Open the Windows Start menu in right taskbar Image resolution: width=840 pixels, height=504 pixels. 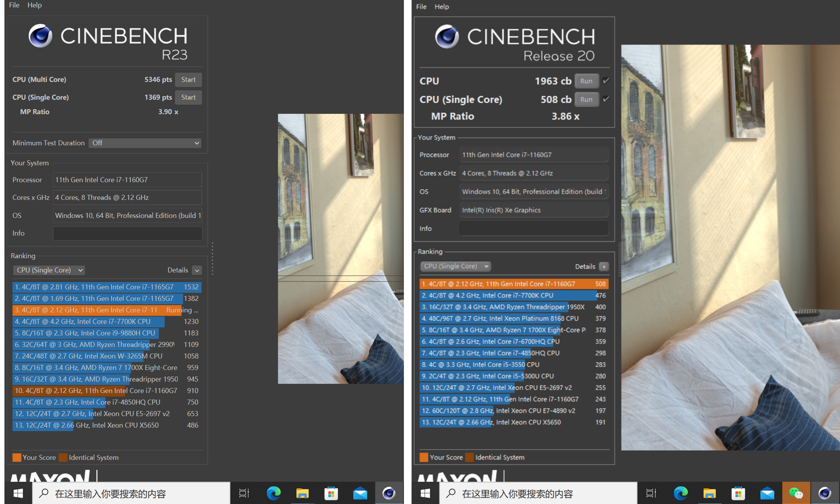425,493
